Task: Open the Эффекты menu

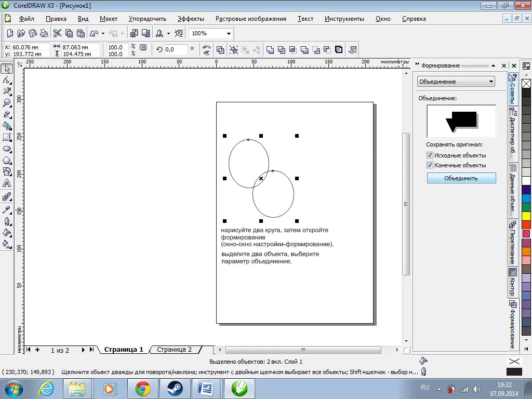Action: [191, 19]
